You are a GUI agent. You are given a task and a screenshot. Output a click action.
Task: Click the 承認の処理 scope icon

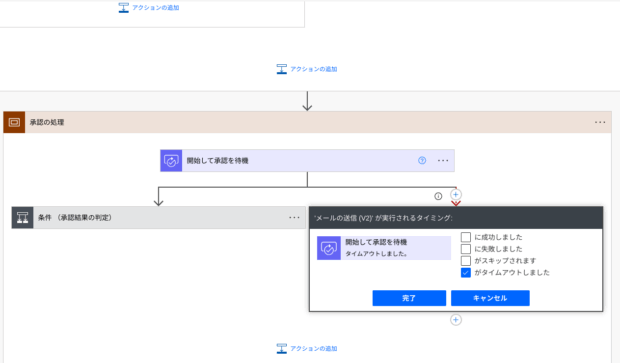[x=14, y=122]
